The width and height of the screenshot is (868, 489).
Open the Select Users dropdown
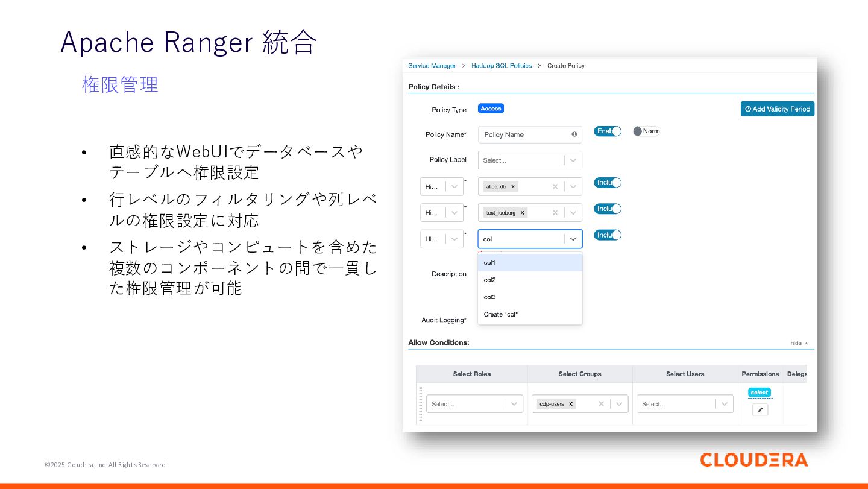pos(685,403)
